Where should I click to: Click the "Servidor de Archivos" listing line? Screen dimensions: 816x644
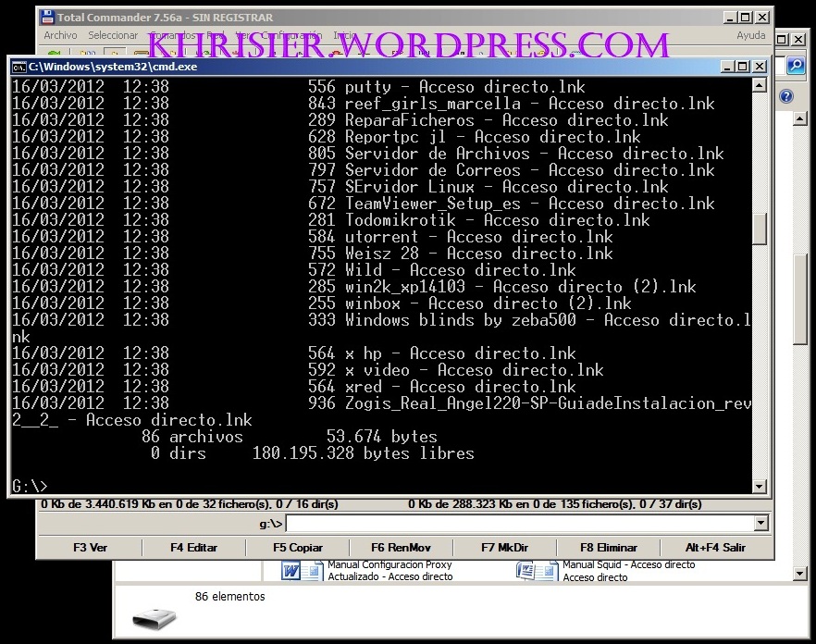pyautogui.click(x=368, y=153)
